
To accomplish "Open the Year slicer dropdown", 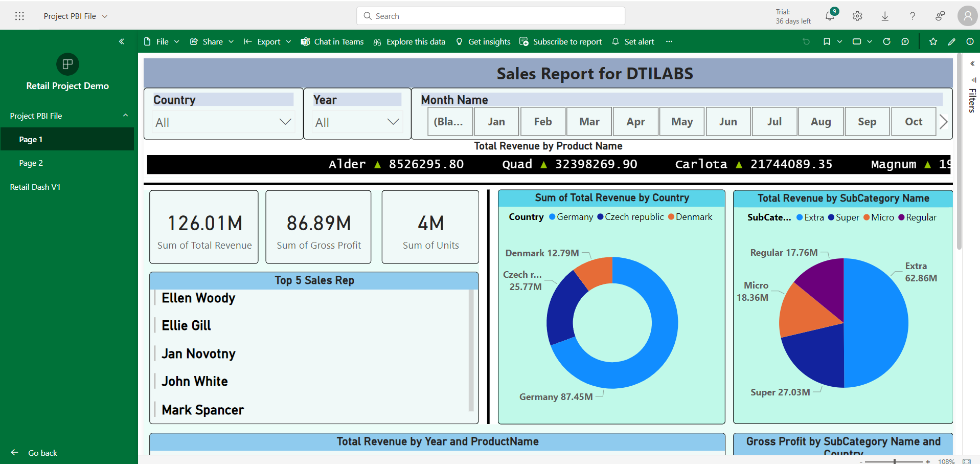I will tap(393, 122).
